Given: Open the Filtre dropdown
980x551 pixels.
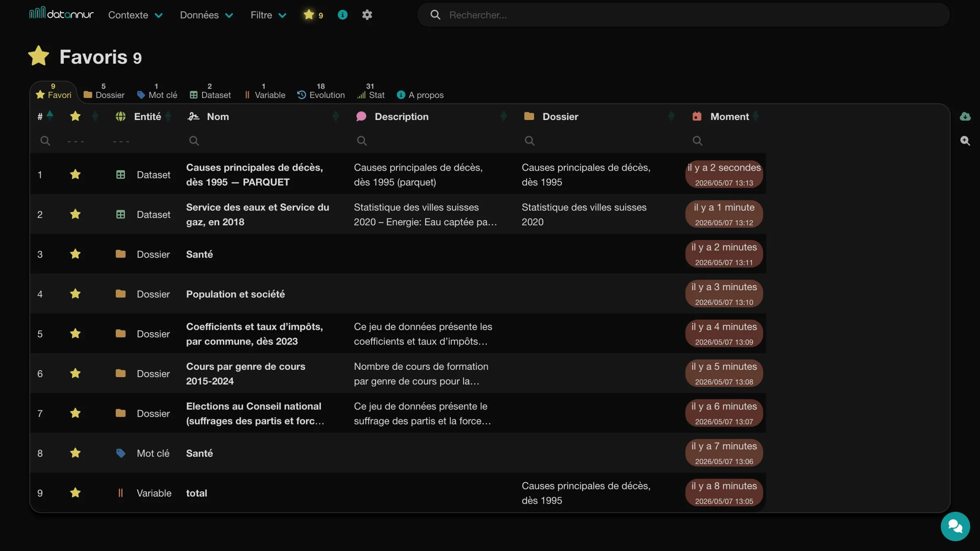Looking at the screenshot, I should click(268, 15).
